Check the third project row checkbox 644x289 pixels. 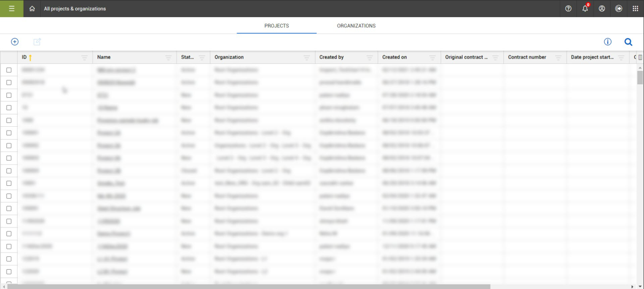click(x=9, y=95)
